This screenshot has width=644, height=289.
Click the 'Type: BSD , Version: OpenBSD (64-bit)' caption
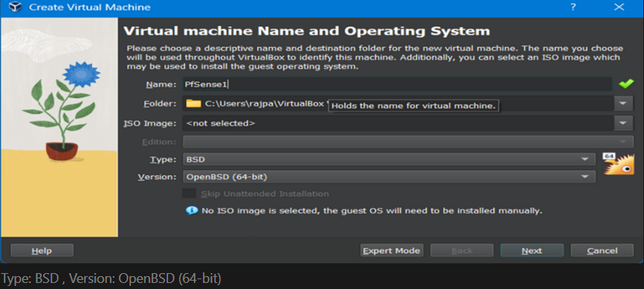(111, 278)
